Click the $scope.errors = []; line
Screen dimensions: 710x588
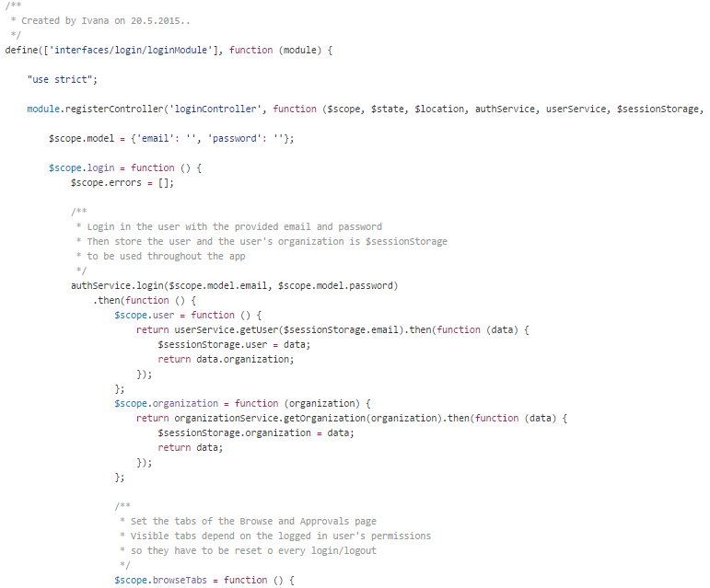(x=122, y=183)
